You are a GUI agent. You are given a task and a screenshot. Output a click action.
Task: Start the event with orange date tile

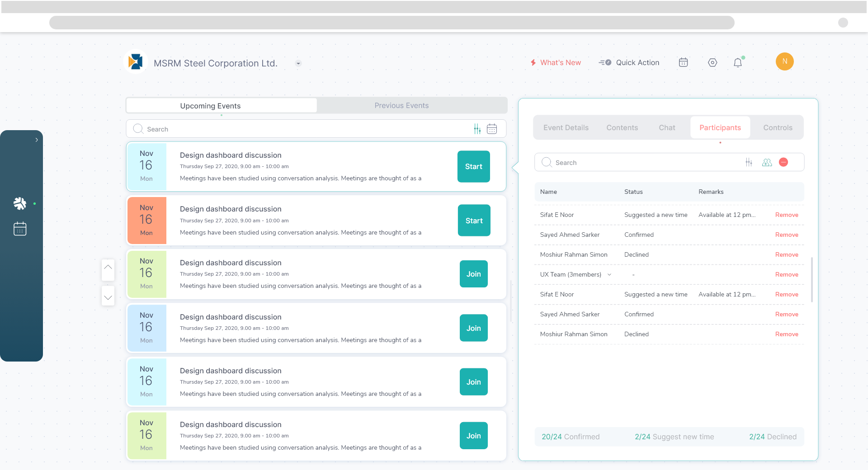tap(474, 221)
